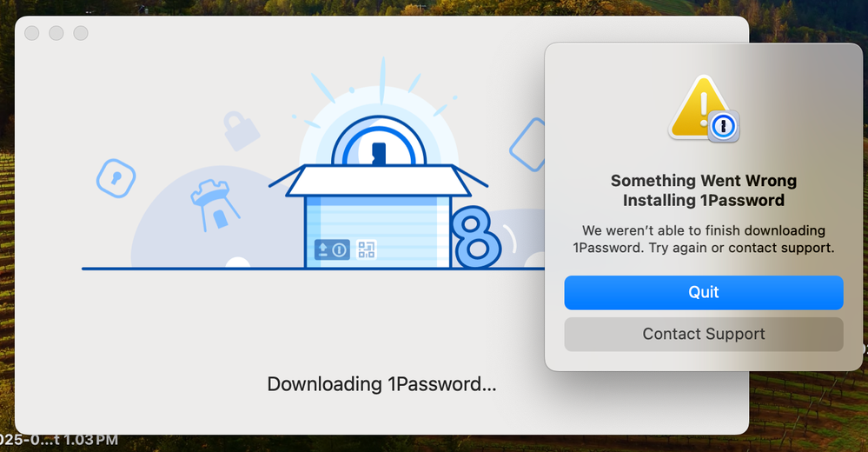Select the desktop file labeled 1.03 PM
The width and height of the screenshot is (868, 452).
click(x=59, y=442)
